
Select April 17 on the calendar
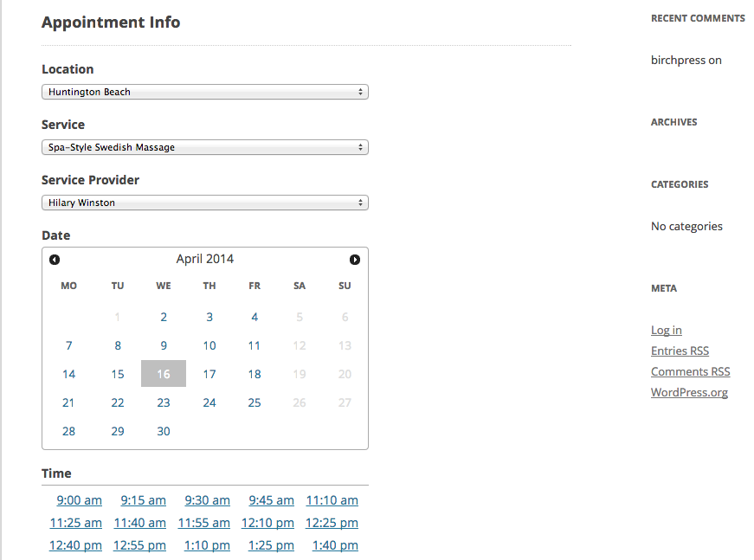point(209,374)
